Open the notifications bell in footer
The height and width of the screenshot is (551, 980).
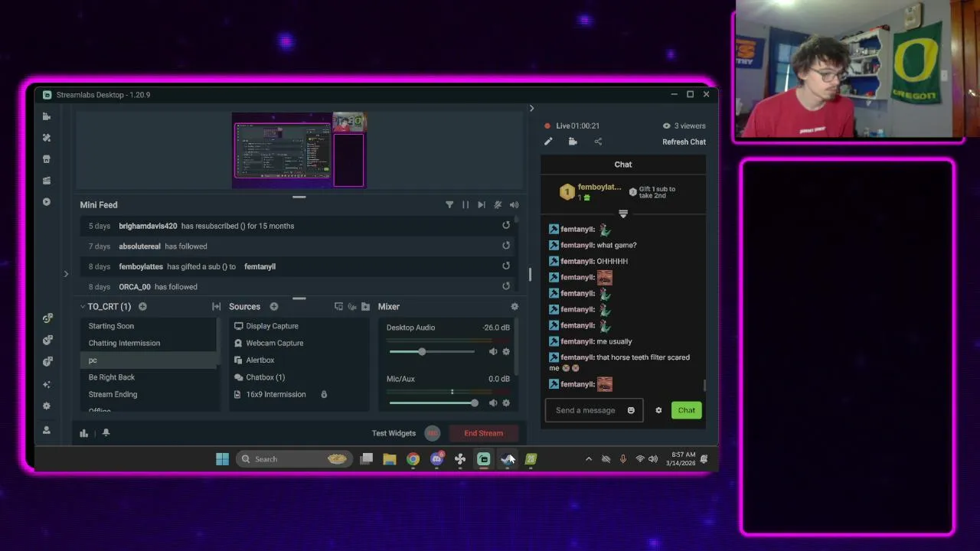click(106, 432)
